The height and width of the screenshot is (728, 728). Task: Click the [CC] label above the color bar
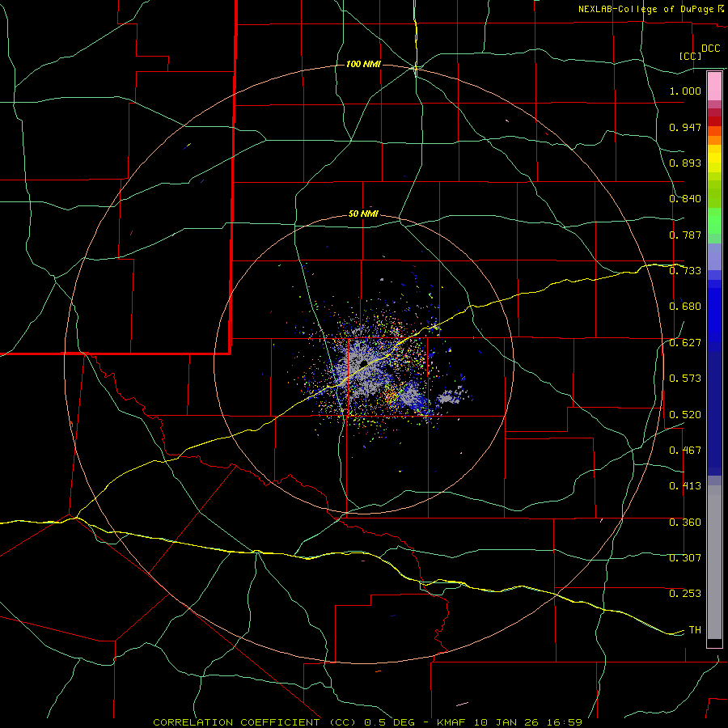tap(690, 56)
